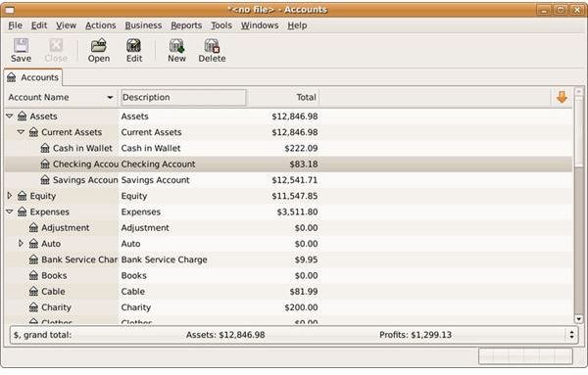Click the Profits: $1,299.13 summary text
The width and height of the screenshot is (588, 375).
coord(416,335)
